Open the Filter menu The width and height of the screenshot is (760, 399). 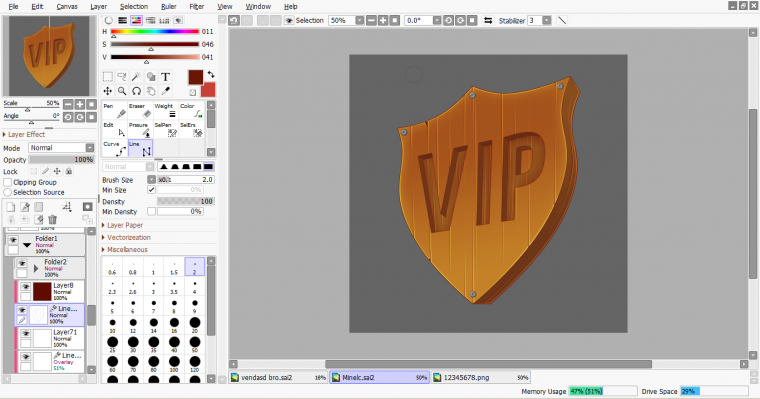tap(197, 6)
